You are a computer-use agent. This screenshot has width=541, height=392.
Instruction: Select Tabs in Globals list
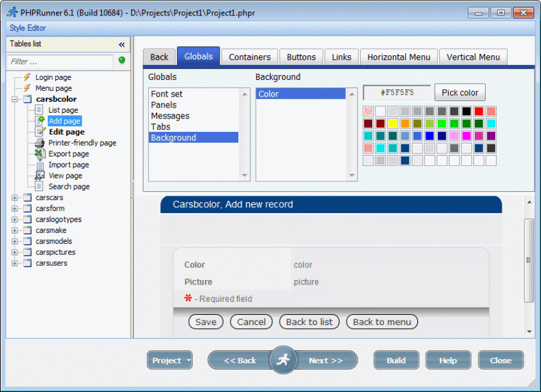point(194,127)
